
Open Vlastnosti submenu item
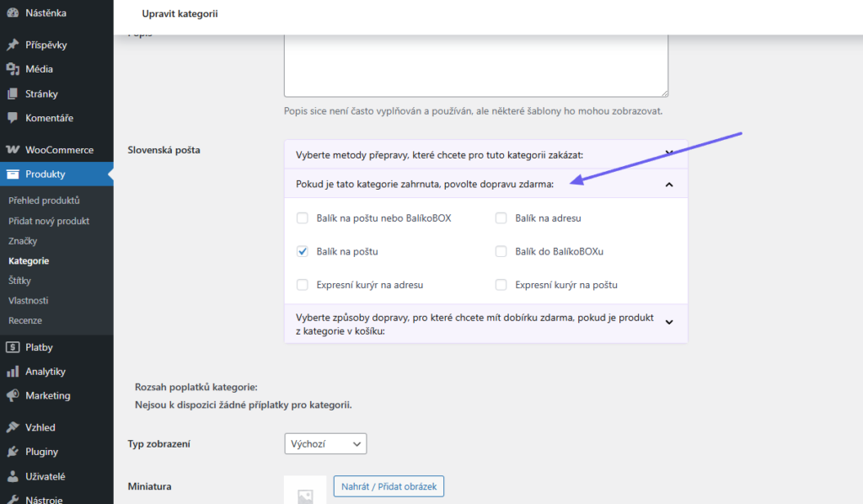click(x=28, y=300)
